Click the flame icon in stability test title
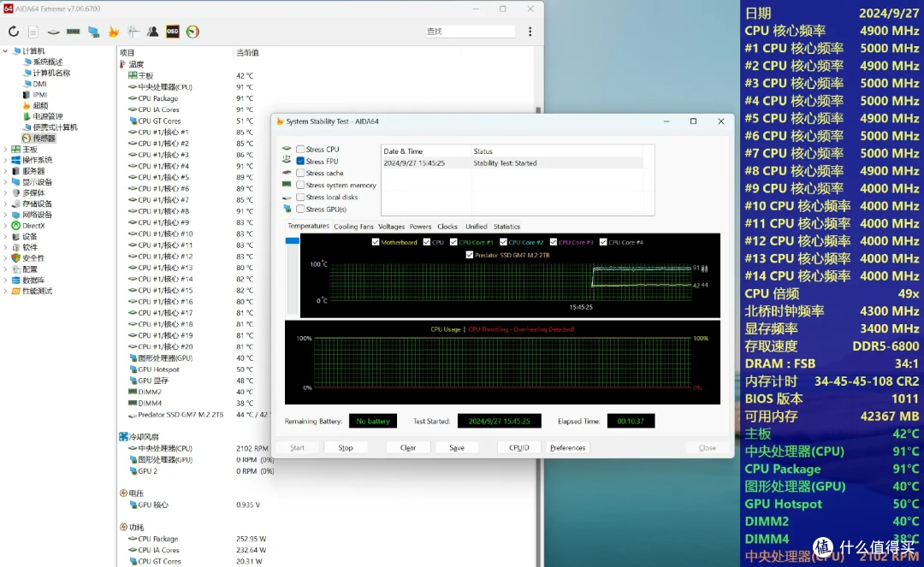The image size is (924, 567). 280,121
